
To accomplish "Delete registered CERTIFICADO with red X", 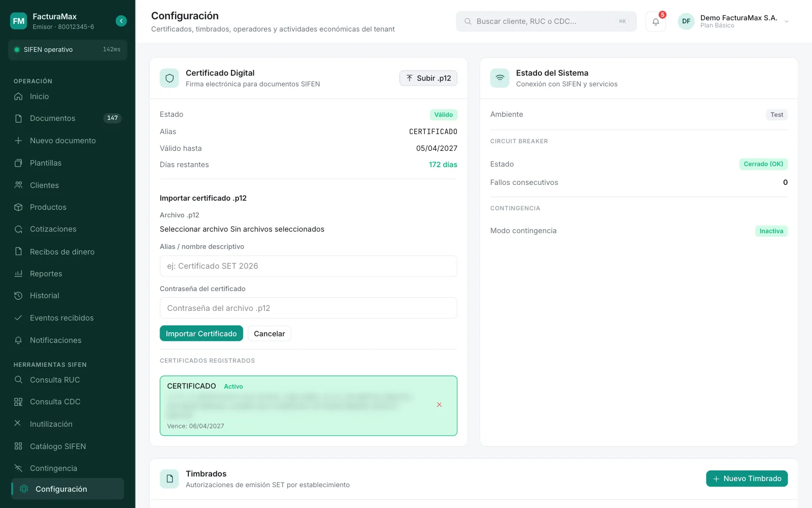I will point(439,405).
